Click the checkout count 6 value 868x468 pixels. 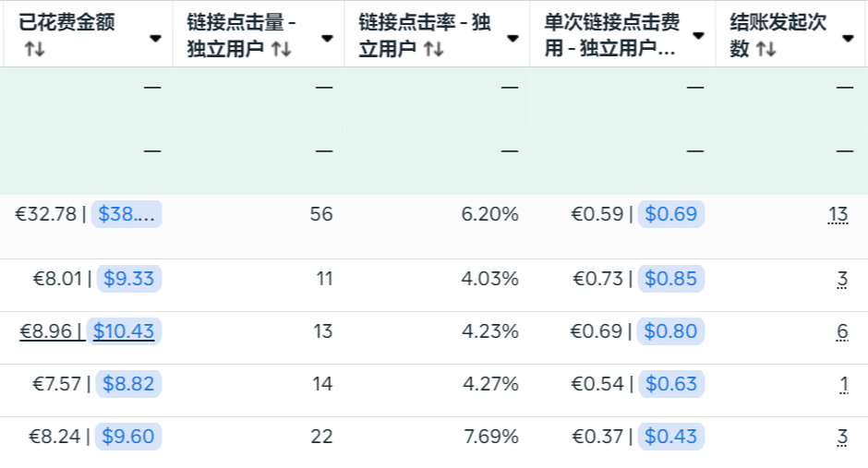tap(842, 331)
